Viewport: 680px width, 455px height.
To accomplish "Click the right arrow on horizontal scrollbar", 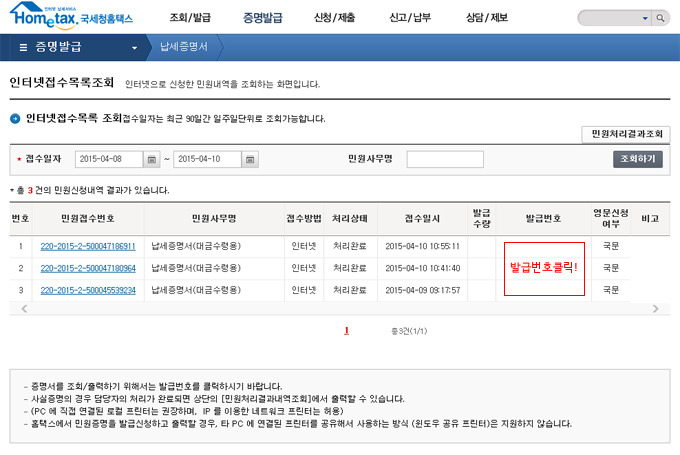I will coord(655,309).
